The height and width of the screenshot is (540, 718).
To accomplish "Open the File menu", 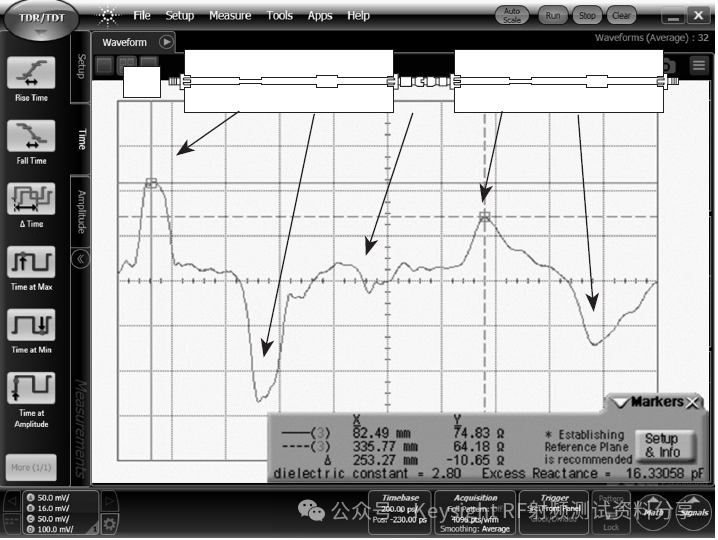I will pos(141,16).
